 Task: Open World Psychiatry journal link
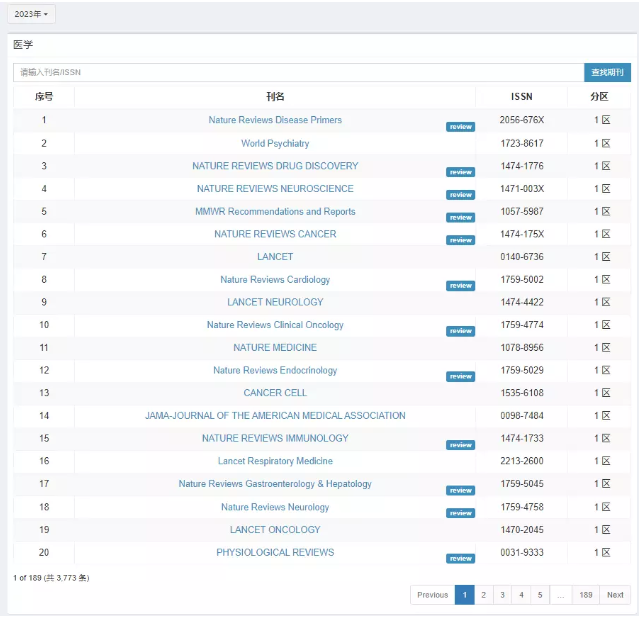[x=275, y=143]
